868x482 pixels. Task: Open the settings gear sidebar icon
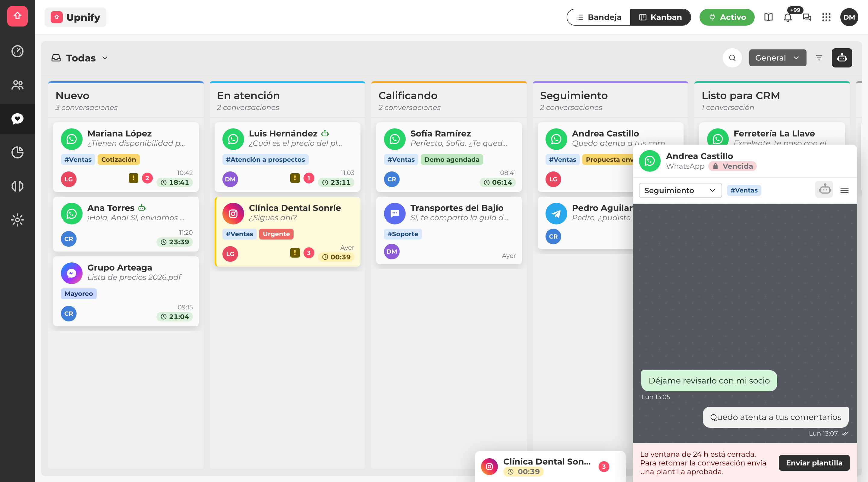(x=17, y=220)
